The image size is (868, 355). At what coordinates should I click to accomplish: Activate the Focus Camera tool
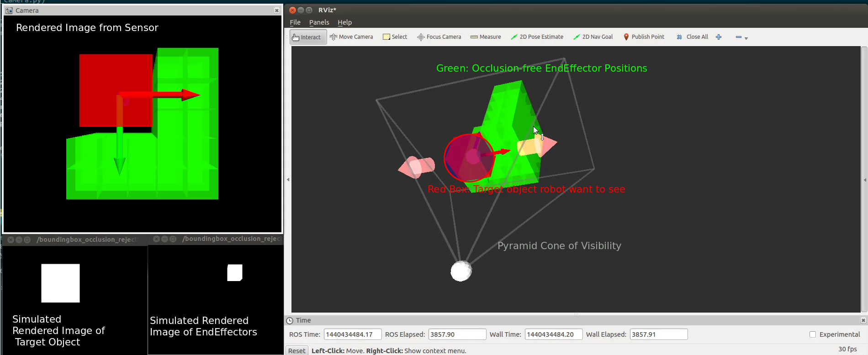439,37
